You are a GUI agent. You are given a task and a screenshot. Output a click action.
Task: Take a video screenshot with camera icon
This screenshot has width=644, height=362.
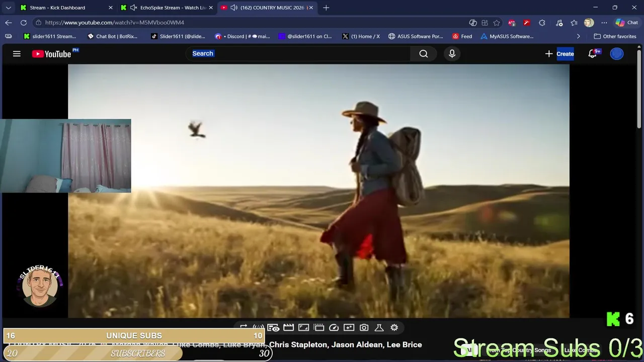pos(364,327)
